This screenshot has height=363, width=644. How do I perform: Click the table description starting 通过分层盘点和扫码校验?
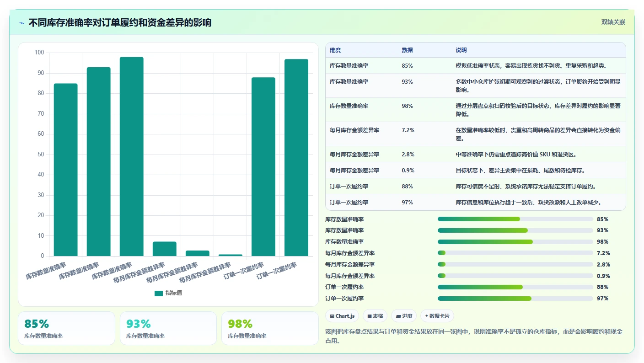(538, 110)
